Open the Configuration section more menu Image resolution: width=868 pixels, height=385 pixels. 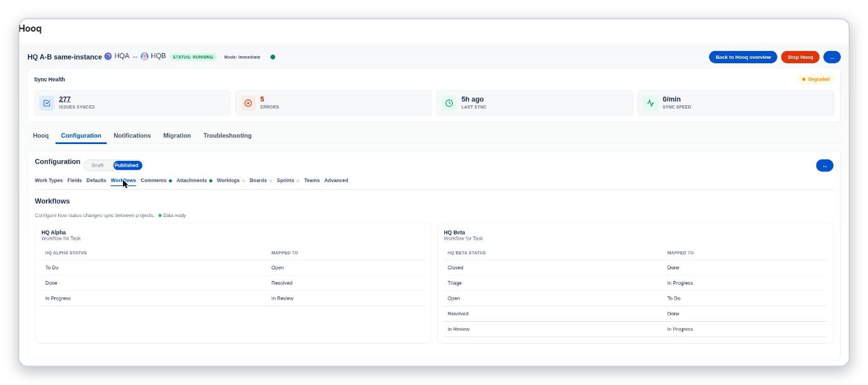pos(825,165)
